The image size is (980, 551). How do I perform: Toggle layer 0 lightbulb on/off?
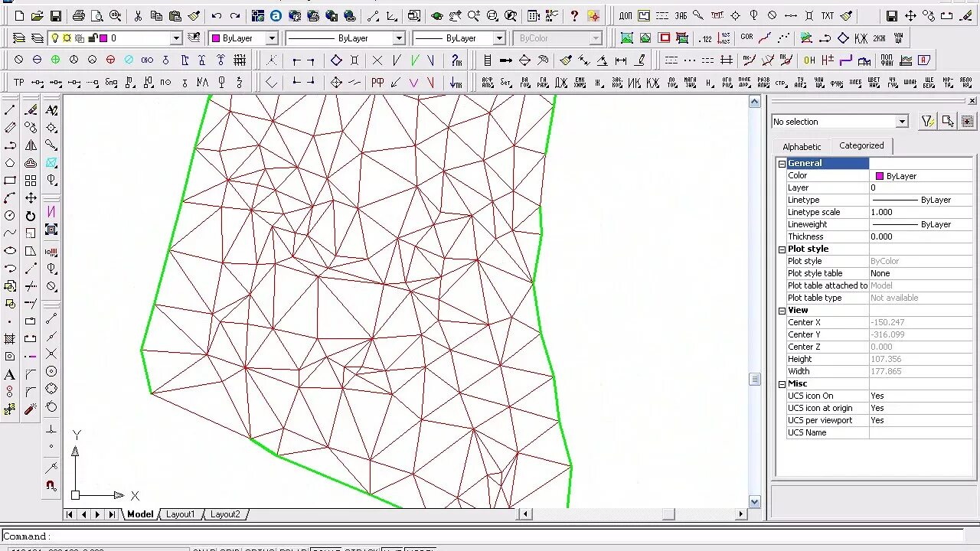[x=55, y=38]
